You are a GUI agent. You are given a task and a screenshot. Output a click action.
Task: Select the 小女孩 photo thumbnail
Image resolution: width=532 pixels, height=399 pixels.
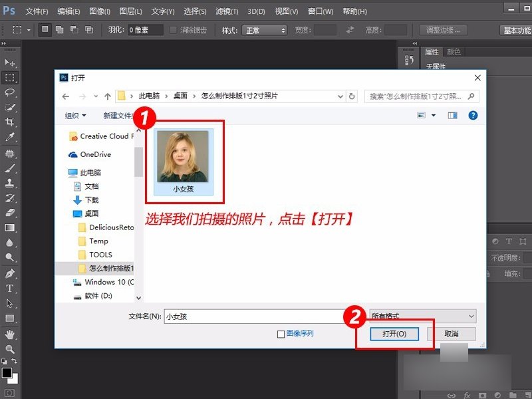184,158
